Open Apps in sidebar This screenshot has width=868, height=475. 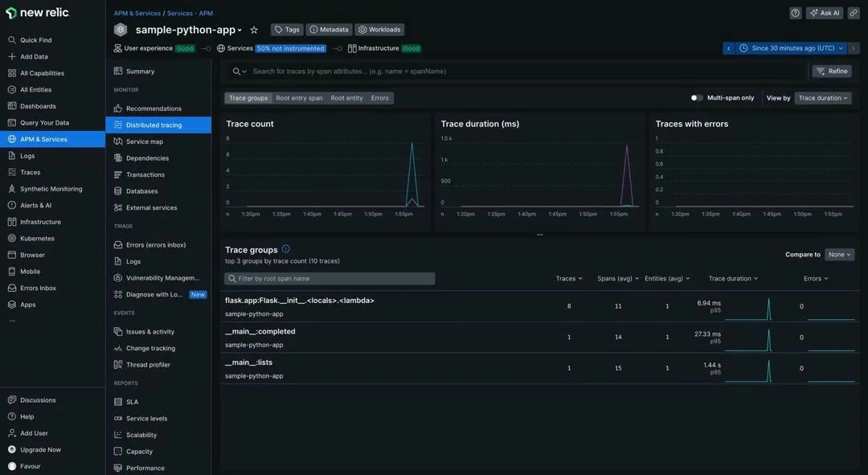pos(23,305)
